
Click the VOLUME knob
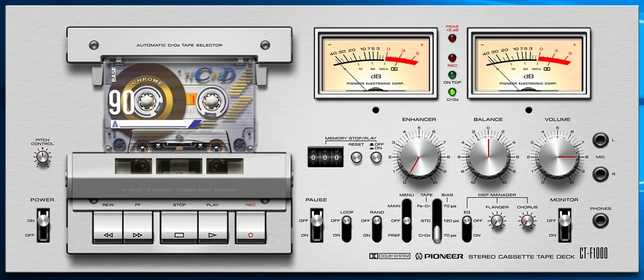558,156
